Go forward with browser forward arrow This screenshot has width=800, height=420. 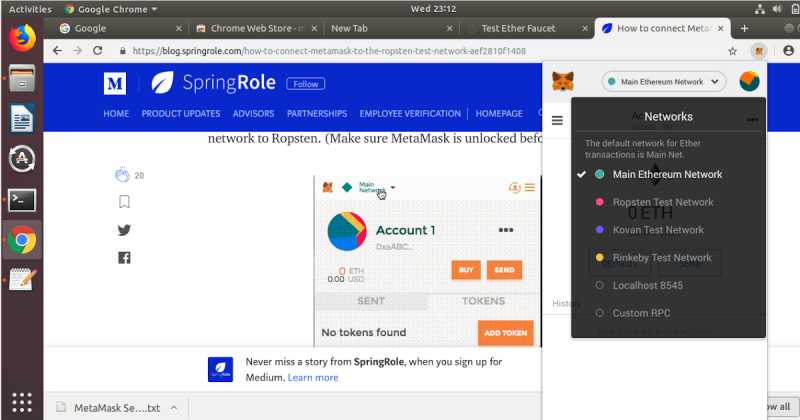pos(77,51)
